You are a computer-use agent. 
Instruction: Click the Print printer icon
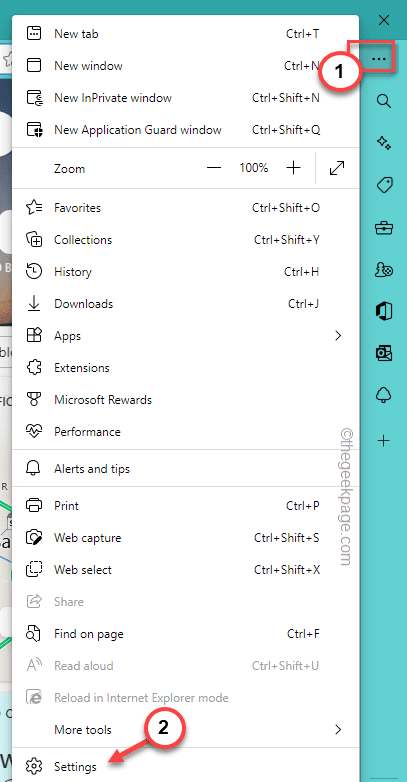pos(34,506)
